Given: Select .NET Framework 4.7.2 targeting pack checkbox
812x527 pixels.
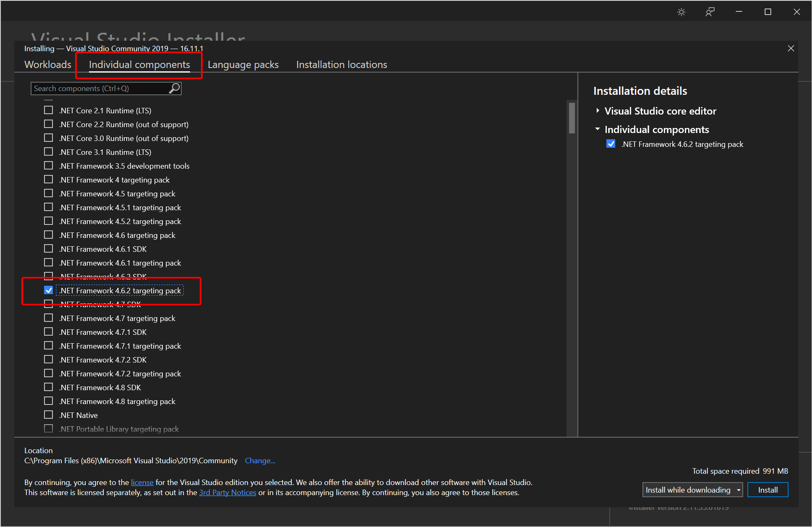Looking at the screenshot, I should click(49, 373).
